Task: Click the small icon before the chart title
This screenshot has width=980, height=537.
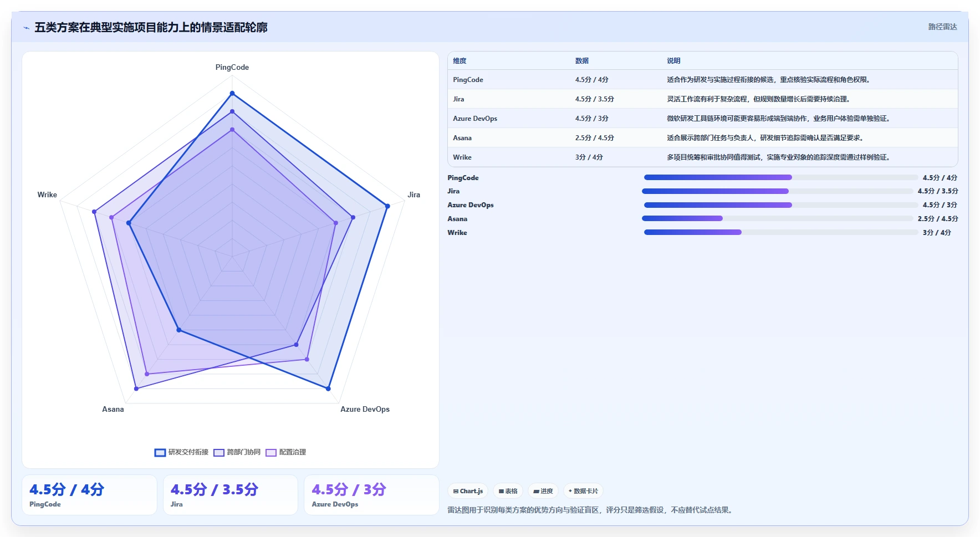Action: [26, 28]
